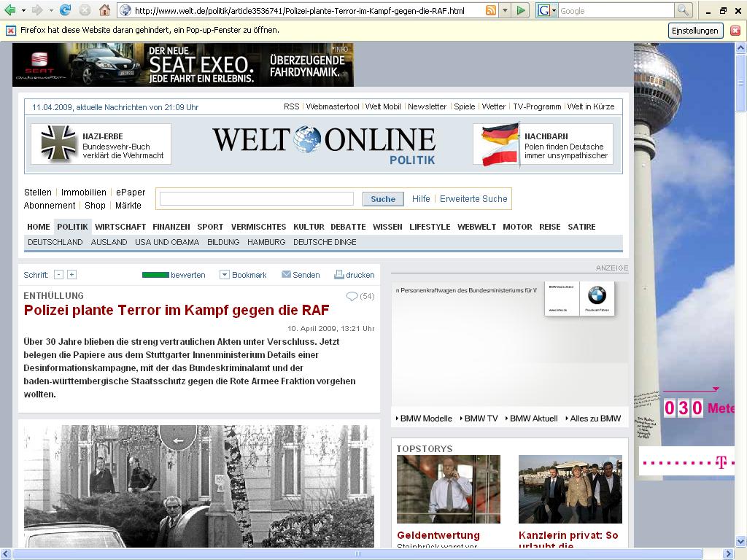Viewport: 747px width, 560px height.
Task: Click the Kanzlerin privat topstory photo
Action: pyautogui.click(x=570, y=489)
